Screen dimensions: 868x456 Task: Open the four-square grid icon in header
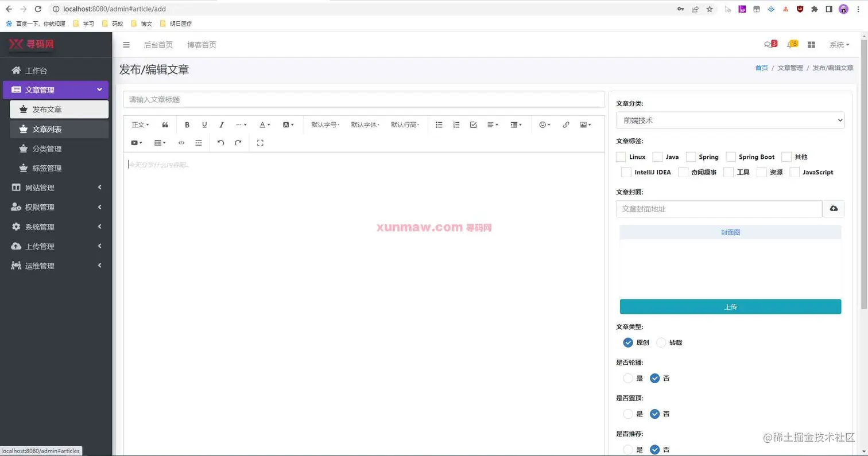point(812,45)
